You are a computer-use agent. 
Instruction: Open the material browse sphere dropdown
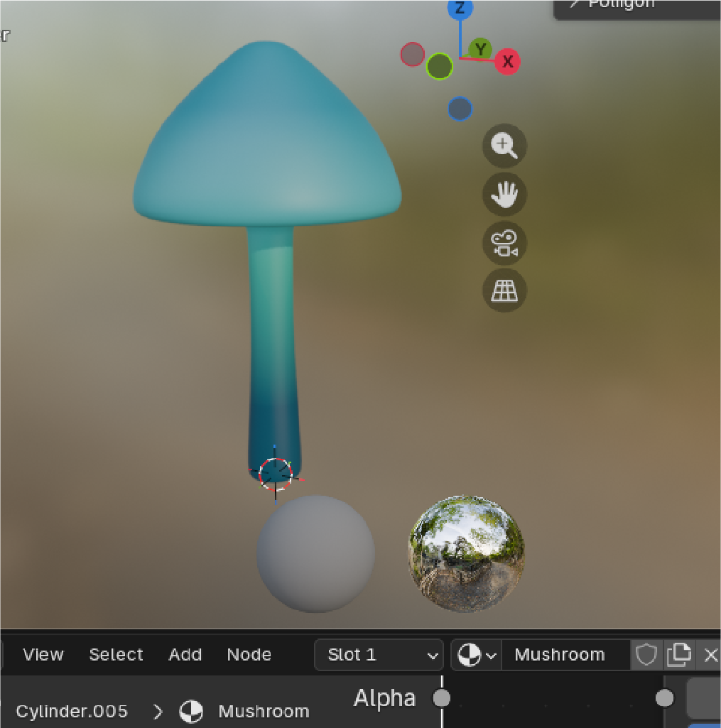coord(476,654)
